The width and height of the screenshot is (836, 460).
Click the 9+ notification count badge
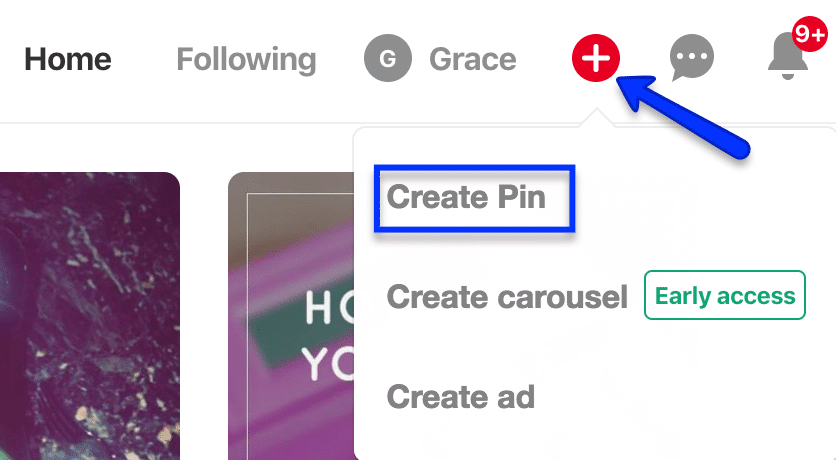pyautogui.click(x=809, y=34)
